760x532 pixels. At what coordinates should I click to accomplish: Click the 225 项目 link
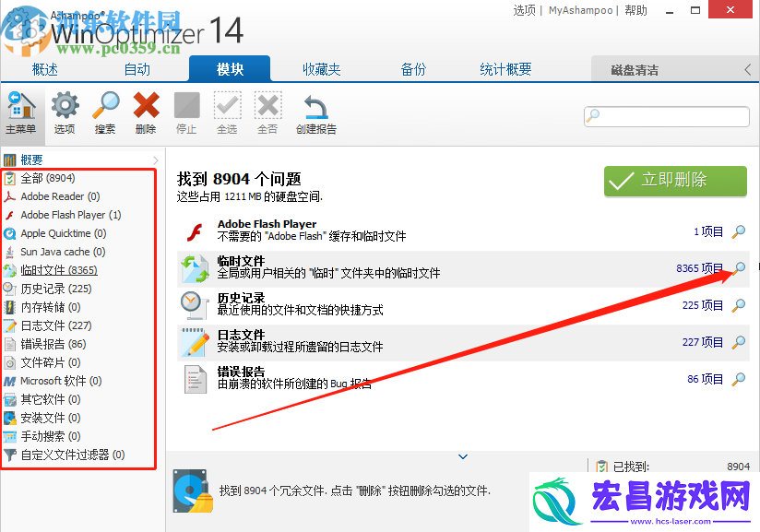point(703,305)
